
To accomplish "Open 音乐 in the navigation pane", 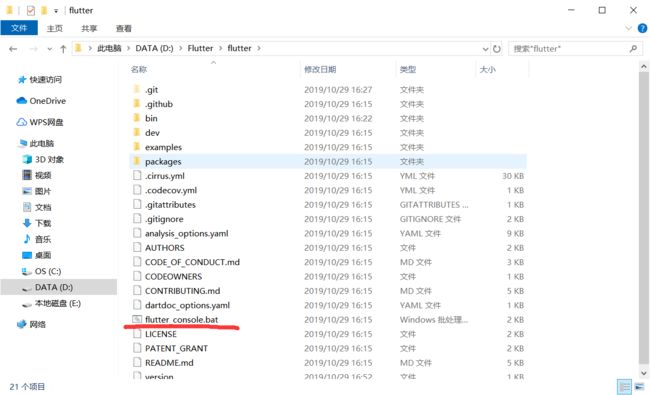I will [x=43, y=239].
